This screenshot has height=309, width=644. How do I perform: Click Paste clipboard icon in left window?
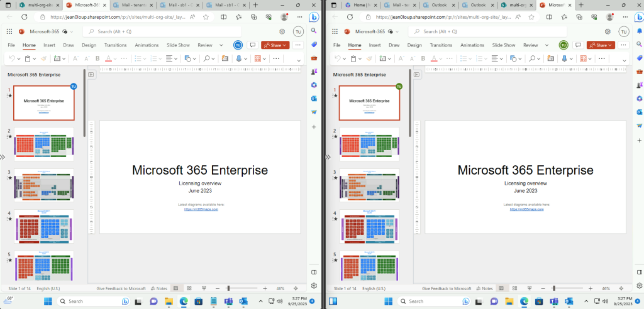tap(28, 58)
